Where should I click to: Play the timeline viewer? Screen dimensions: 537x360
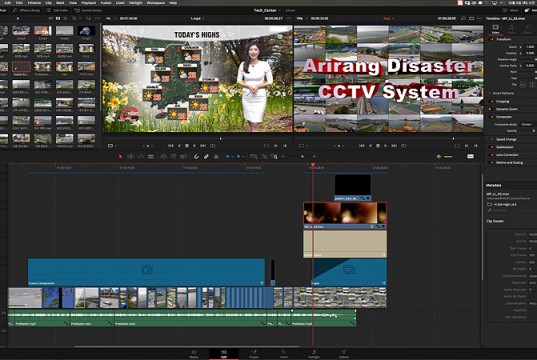(x=386, y=146)
